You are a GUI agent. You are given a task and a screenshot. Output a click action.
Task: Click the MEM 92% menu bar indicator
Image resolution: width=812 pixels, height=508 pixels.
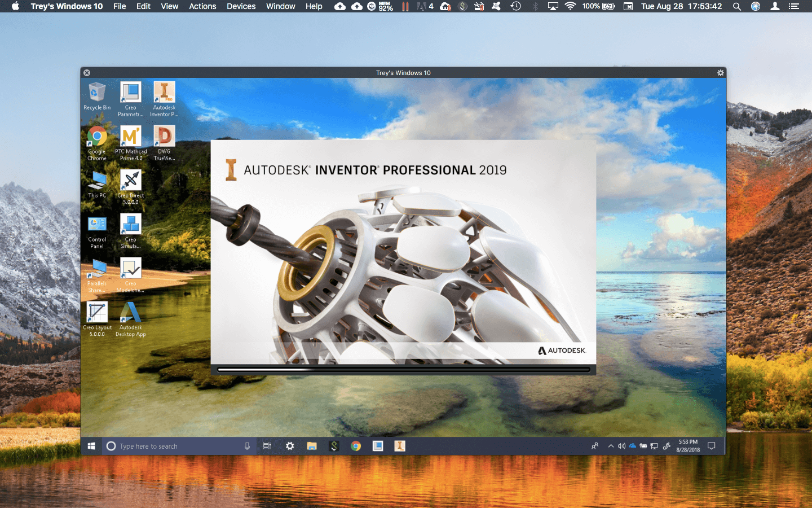click(x=386, y=6)
